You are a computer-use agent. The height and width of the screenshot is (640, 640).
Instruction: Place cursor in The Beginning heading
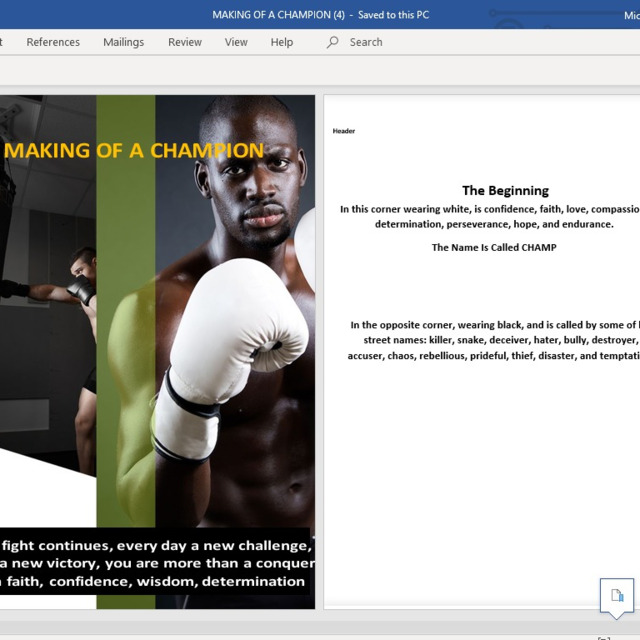pos(505,190)
